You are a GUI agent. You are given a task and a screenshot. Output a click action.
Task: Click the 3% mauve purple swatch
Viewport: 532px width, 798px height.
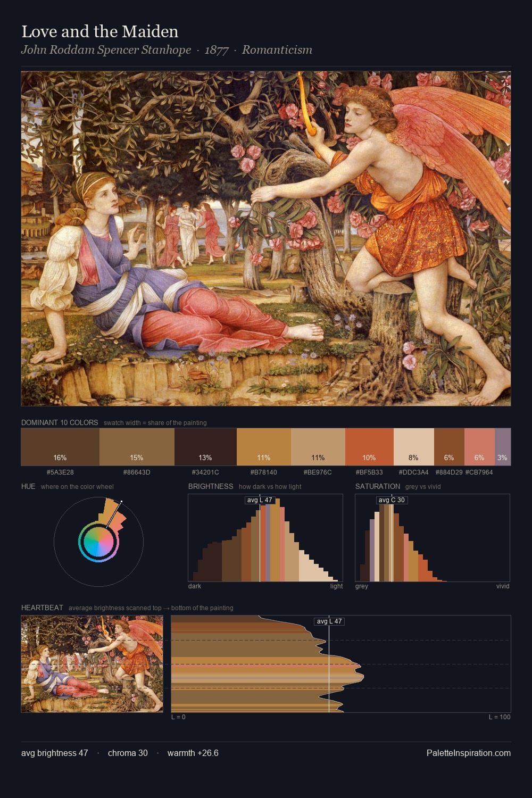(x=503, y=447)
